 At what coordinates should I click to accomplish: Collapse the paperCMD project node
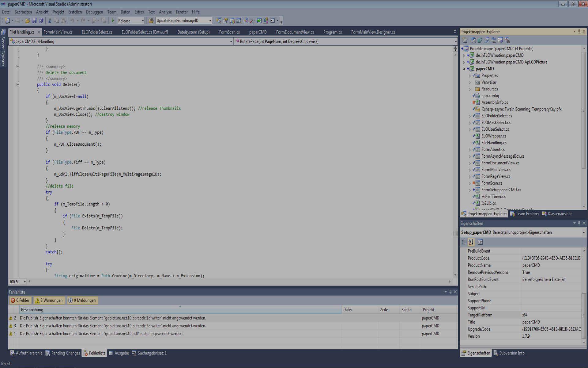coord(464,69)
